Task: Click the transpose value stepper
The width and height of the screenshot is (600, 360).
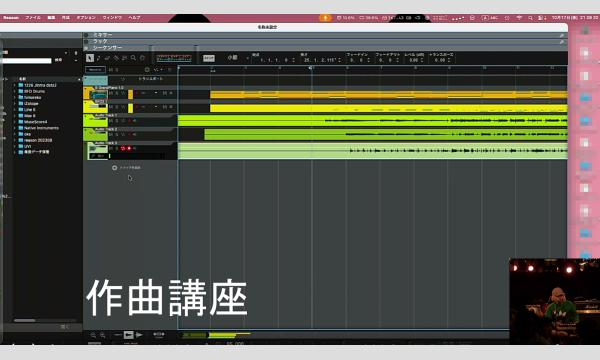Action: coord(449,60)
